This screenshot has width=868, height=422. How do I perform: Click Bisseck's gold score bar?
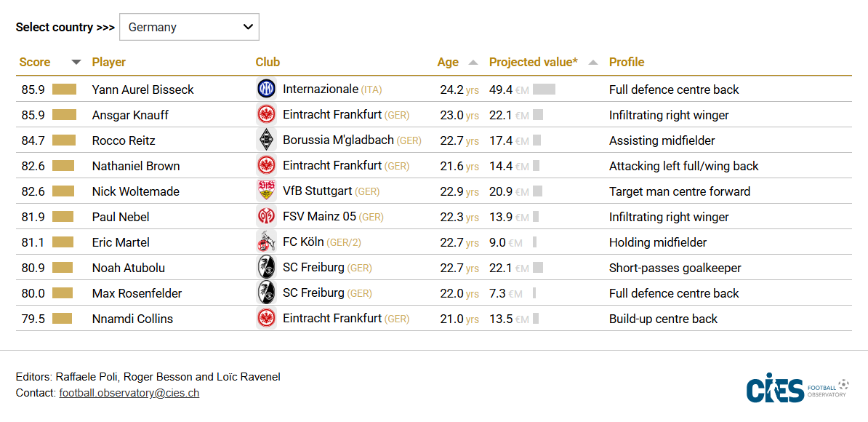tap(64, 89)
